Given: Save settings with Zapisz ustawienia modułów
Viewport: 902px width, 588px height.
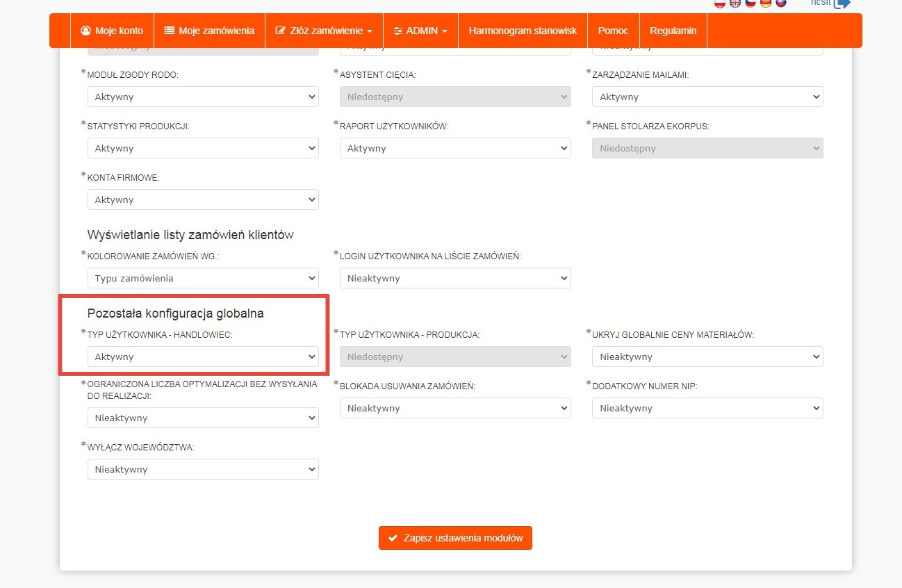Looking at the screenshot, I should pyautogui.click(x=455, y=538).
